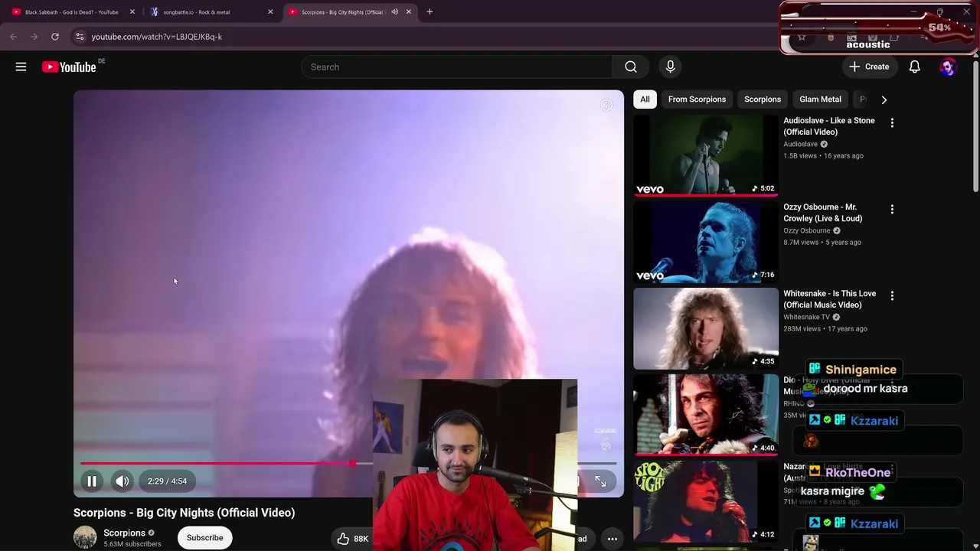Image resolution: width=980 pixels, height=551 pixels.
Task: Show more filter chips with the arrow
Action: pos(884,99)
